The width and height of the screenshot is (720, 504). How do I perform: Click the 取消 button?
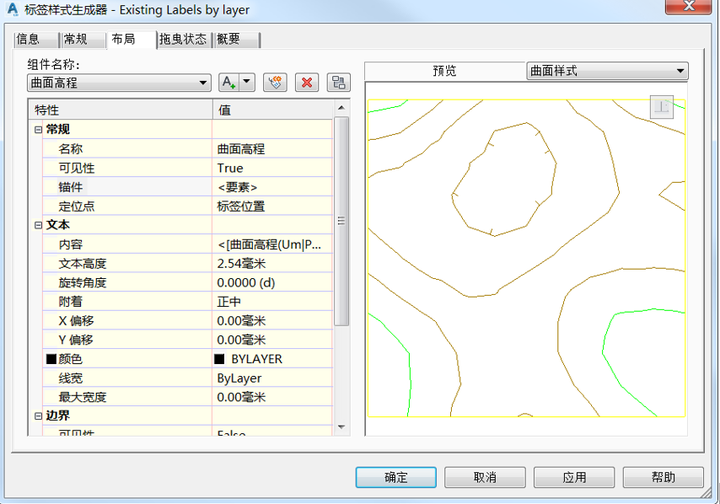[485, 477]
